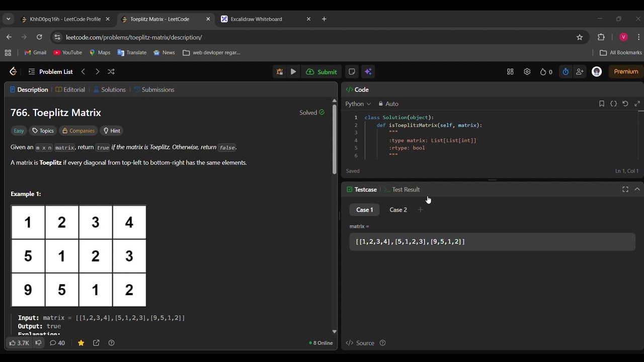644x362 pixels.
Task: Open web devloper bookmark folder
Action: point(211,53)
